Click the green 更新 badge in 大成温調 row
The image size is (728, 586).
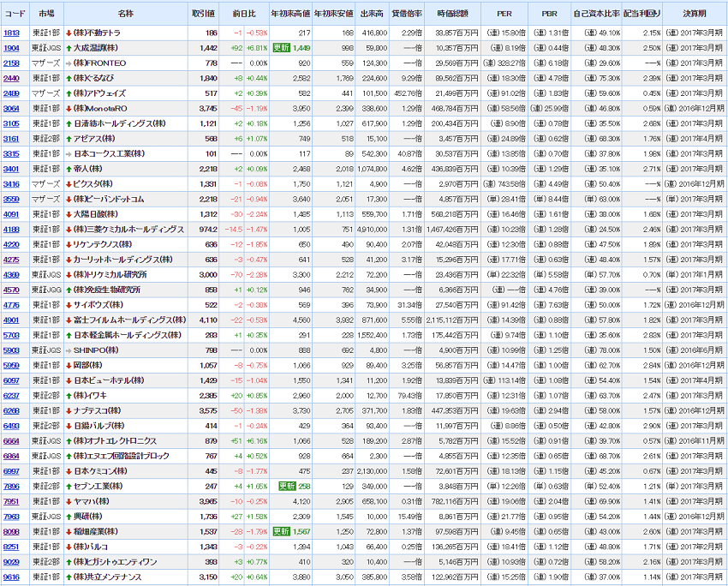point(282,48)
